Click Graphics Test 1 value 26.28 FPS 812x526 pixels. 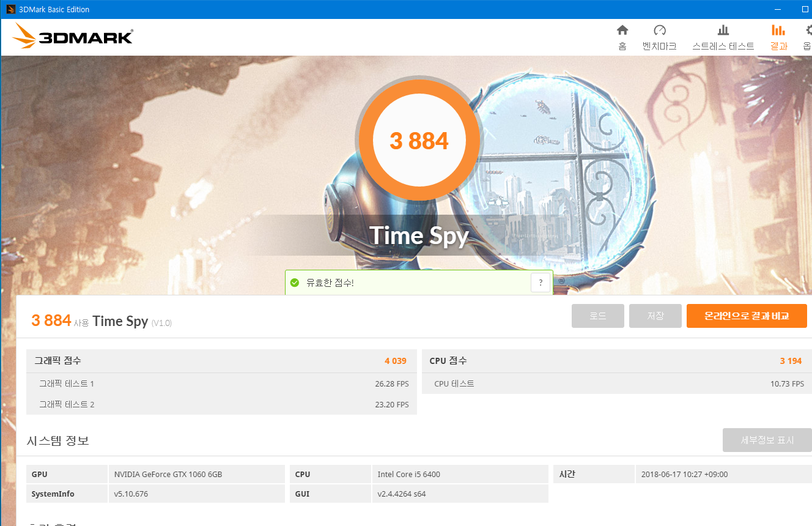coord(392,384)
